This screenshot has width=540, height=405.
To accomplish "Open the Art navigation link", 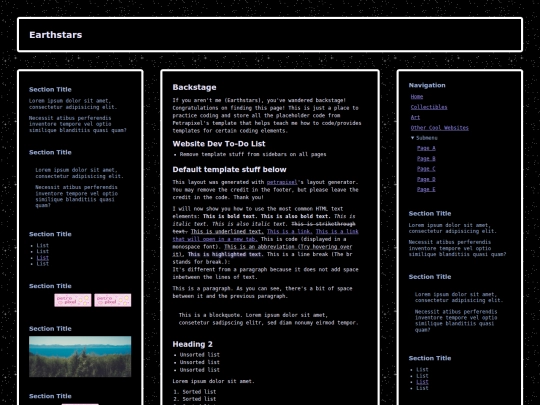I will (x=415, y=117).
